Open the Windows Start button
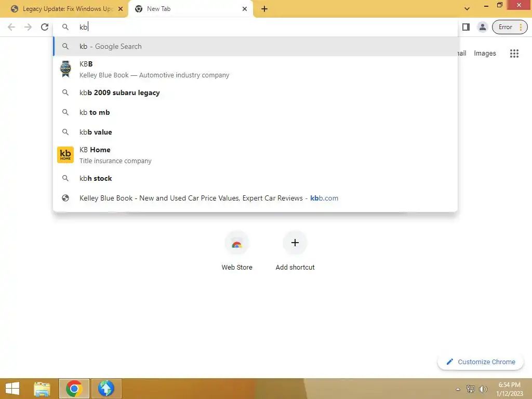Image resolution: width=532 pixels, height=399 pixels. click(x=12, y=389)
